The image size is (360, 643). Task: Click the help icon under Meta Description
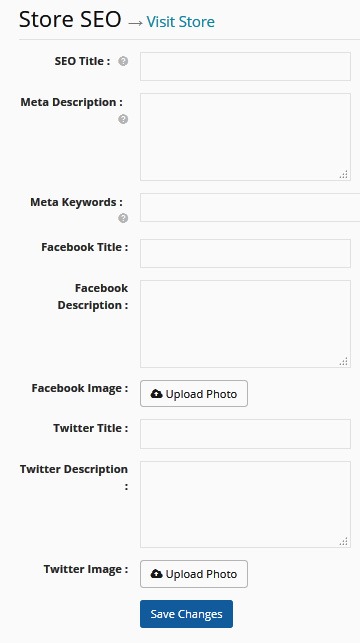pyautogui.click(x=123, y=119)
